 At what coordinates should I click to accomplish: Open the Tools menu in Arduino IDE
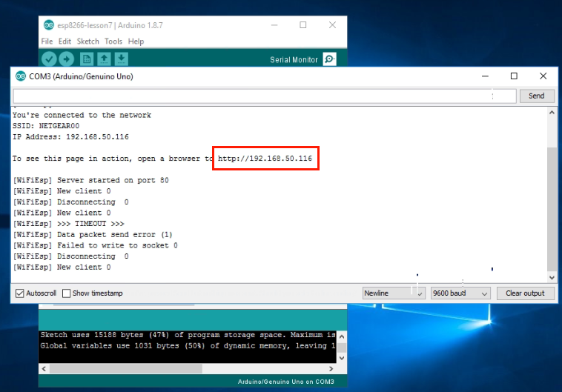(113, 41)
